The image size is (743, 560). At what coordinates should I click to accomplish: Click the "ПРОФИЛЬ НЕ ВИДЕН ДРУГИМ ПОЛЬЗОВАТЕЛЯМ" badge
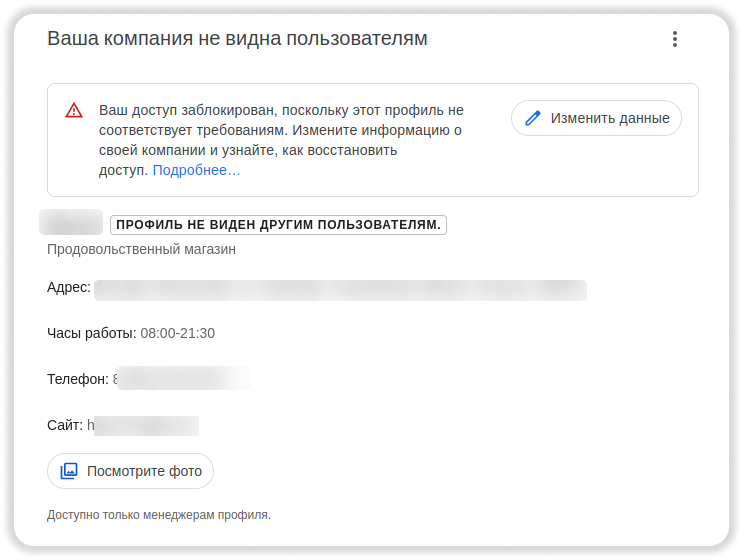click(x=278, y=225)
